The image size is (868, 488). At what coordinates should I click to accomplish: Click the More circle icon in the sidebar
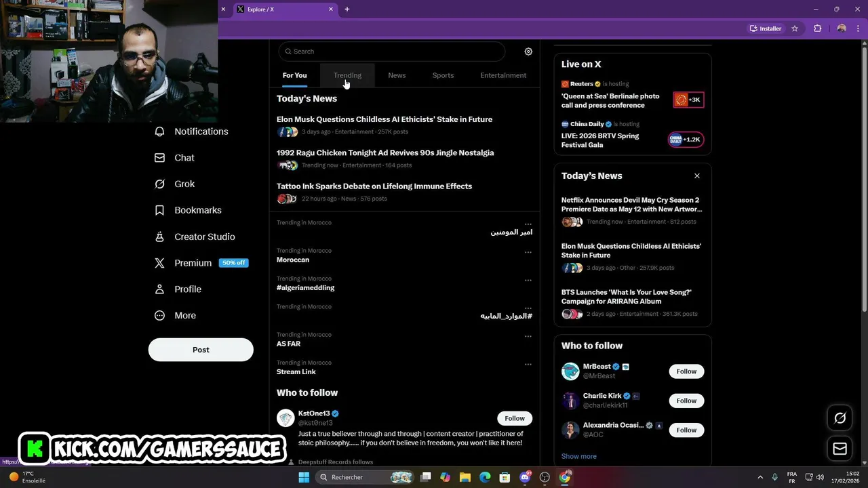click(159, 315)
